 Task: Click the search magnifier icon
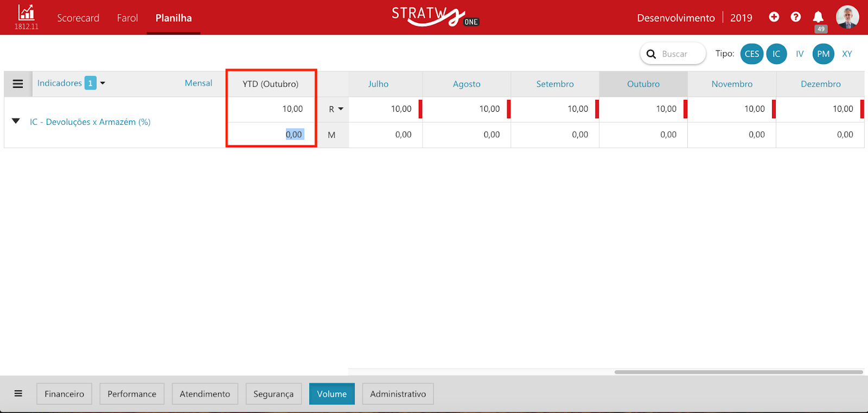pyautogui.click(x=652, y=54)
